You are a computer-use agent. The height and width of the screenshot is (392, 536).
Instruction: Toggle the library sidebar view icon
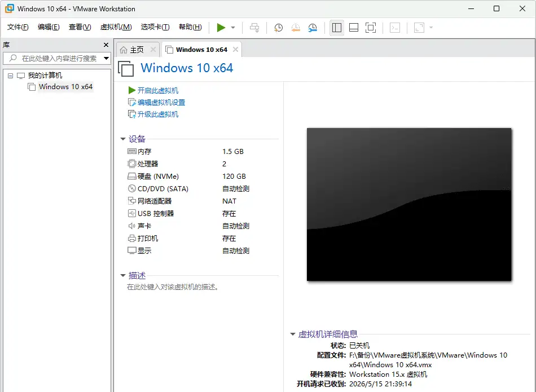pos(337,28)
